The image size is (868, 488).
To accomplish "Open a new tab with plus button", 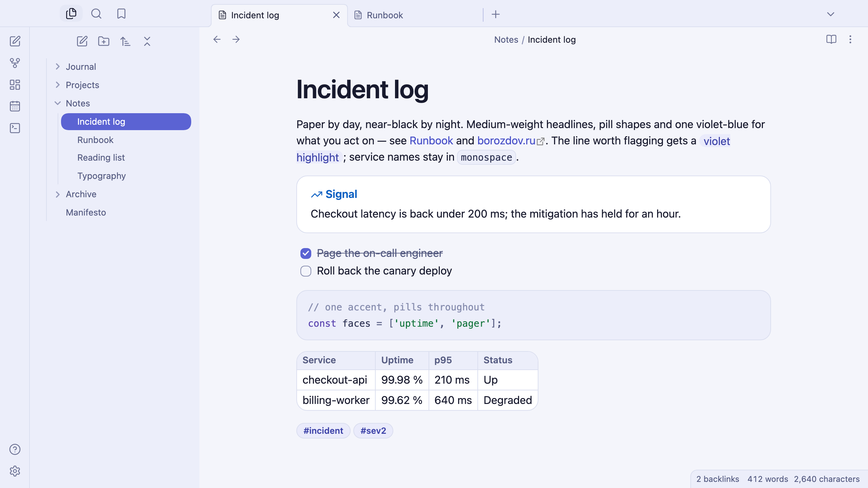I will (x=496, y=14).
